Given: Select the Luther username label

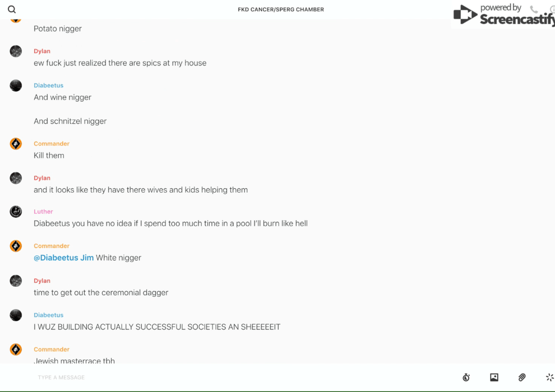Looking at the screenshot, I should click(43, 211).
